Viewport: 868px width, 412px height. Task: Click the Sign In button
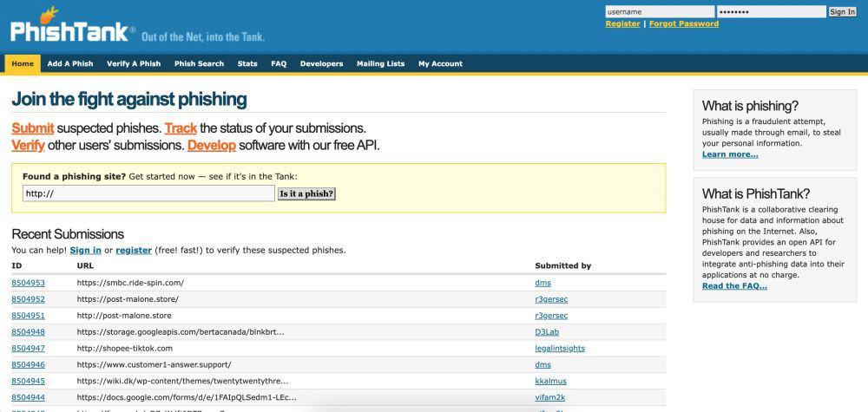click(843, 11)
